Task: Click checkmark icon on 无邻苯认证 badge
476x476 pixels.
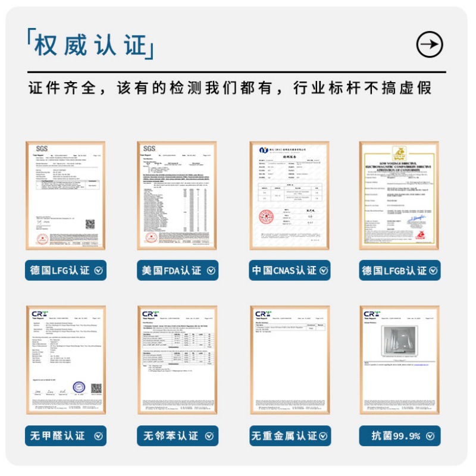Action: point(209,436)
